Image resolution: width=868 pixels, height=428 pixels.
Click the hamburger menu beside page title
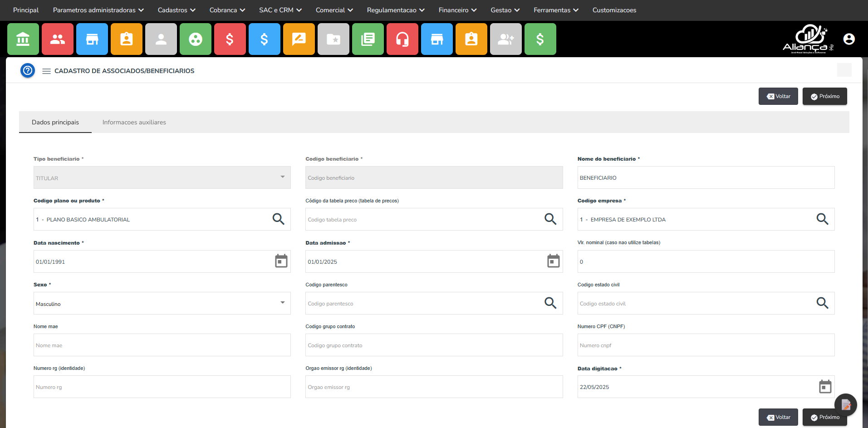46,71
